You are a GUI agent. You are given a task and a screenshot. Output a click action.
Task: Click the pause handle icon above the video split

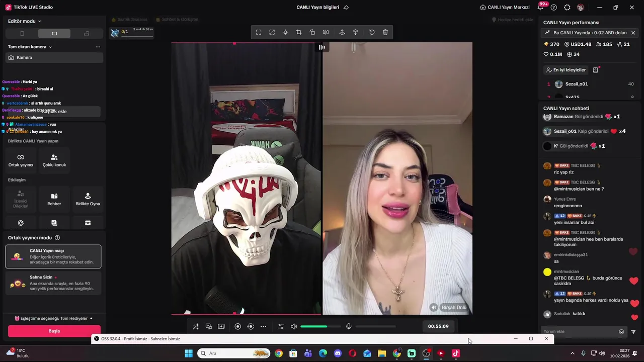pos(322,47)
